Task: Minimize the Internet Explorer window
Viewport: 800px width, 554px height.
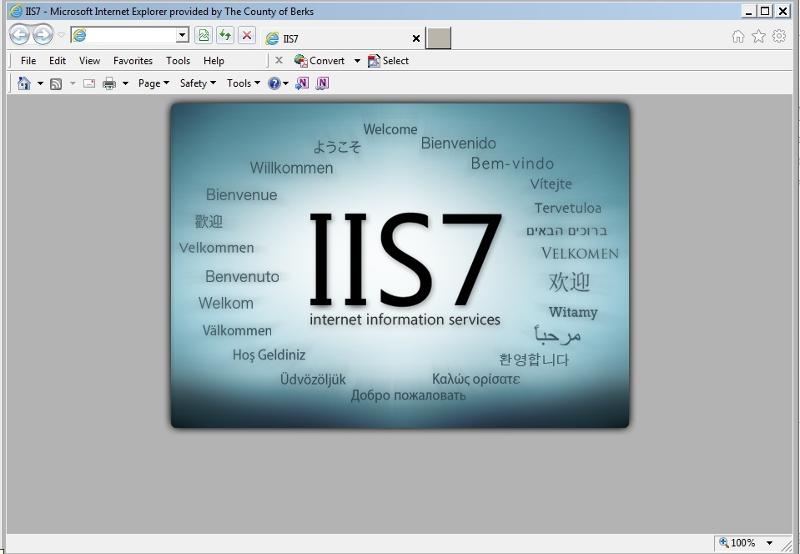Action: point(748,11)
